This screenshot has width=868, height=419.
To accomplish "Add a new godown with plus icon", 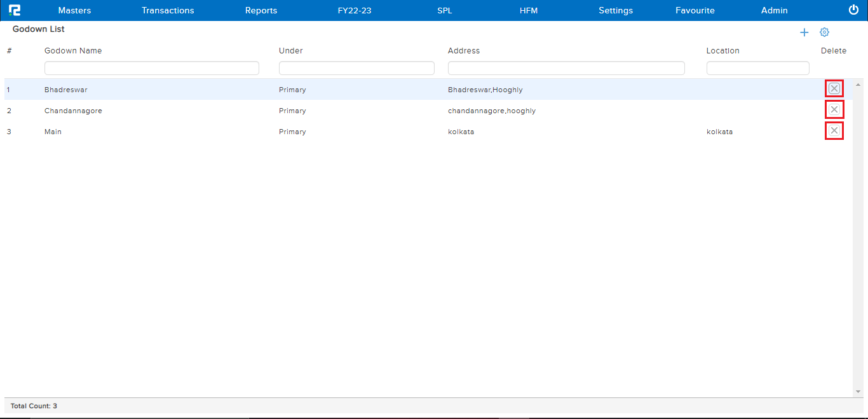I will click(804, 32).
